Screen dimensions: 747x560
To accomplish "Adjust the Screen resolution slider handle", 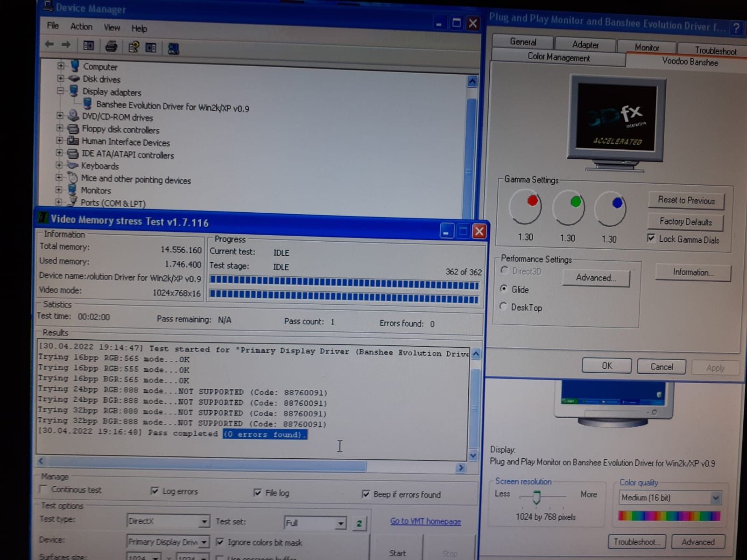I will tap(536, 497).
